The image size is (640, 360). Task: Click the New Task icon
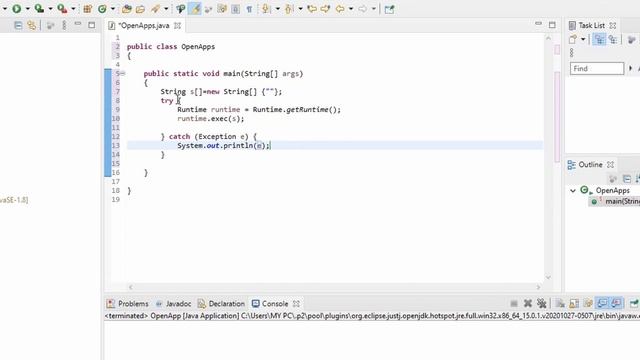tap(573, 40)
